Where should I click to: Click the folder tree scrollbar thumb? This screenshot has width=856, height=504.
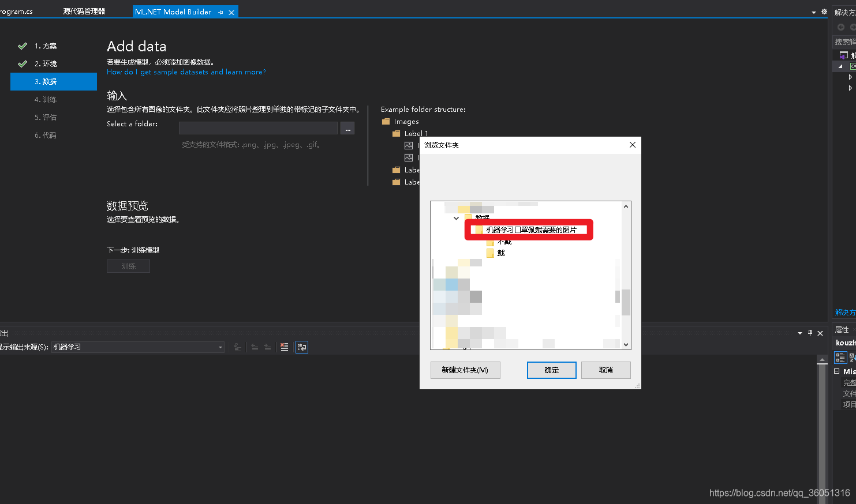click(626, 302)
